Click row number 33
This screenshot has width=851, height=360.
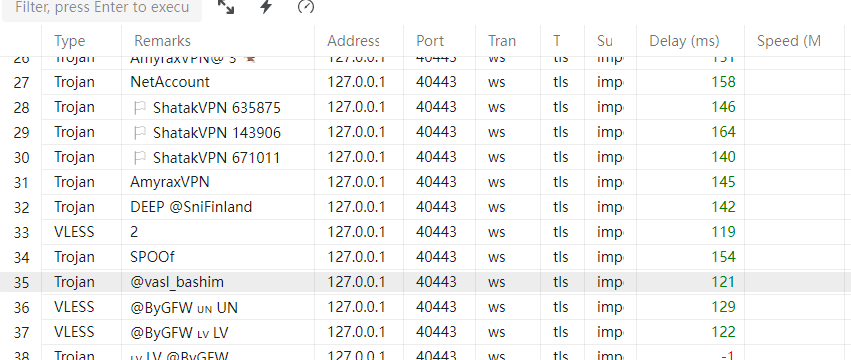[x=21, y=232]
